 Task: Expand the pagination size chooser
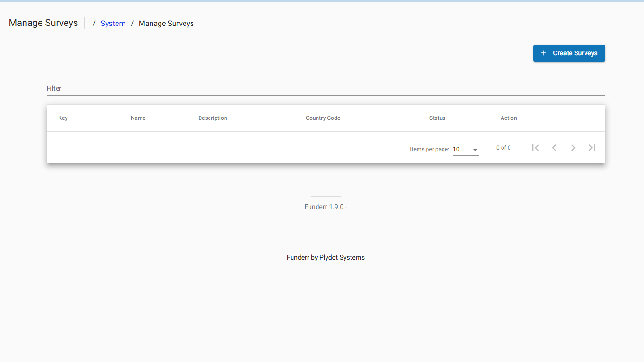(466, 149)
